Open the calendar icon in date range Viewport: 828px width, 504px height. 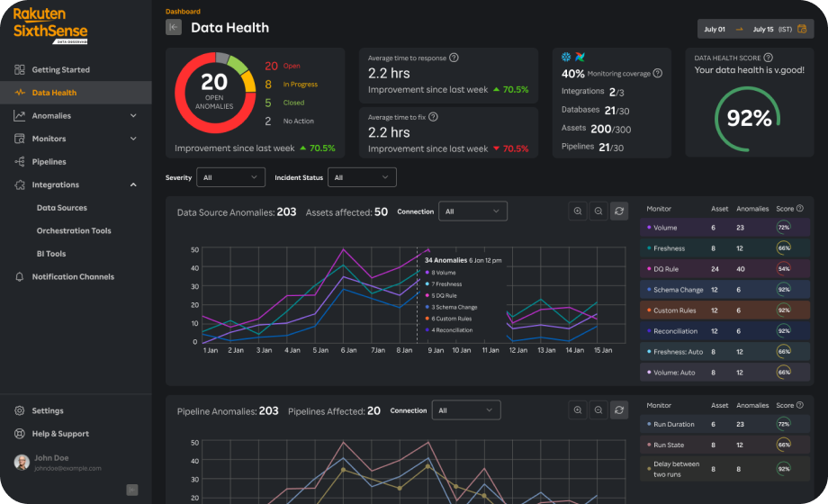802,29
